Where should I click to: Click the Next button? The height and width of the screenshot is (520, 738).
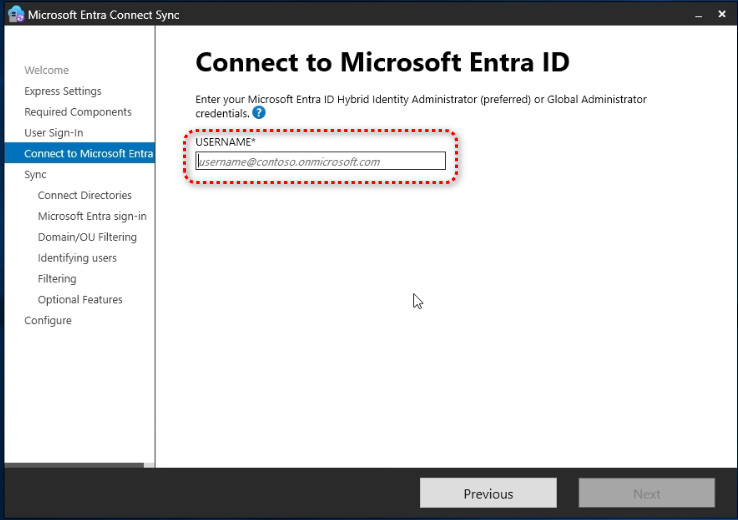point(646,493)
